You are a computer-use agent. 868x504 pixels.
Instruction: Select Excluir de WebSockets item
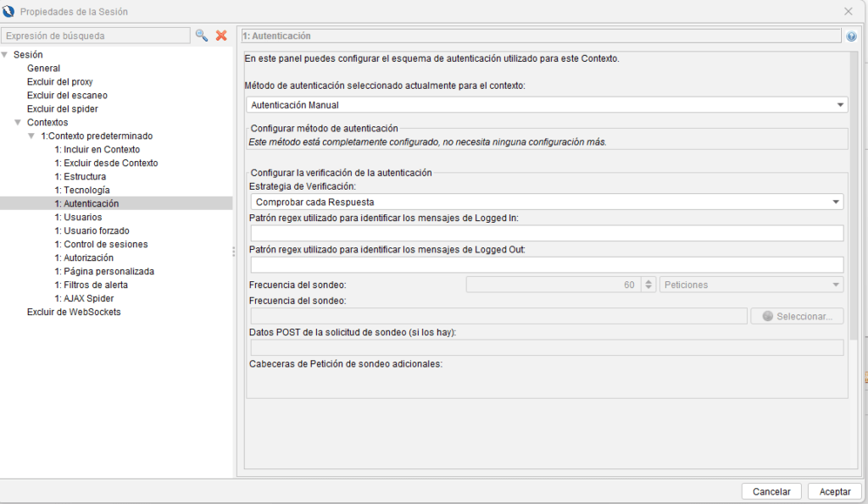pyautogui.click(x=74, y=313)
